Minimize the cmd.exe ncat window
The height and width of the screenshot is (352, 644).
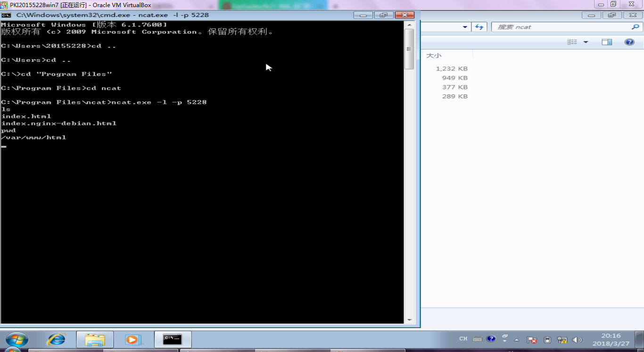pyautogui.click(x=363, y=15)
